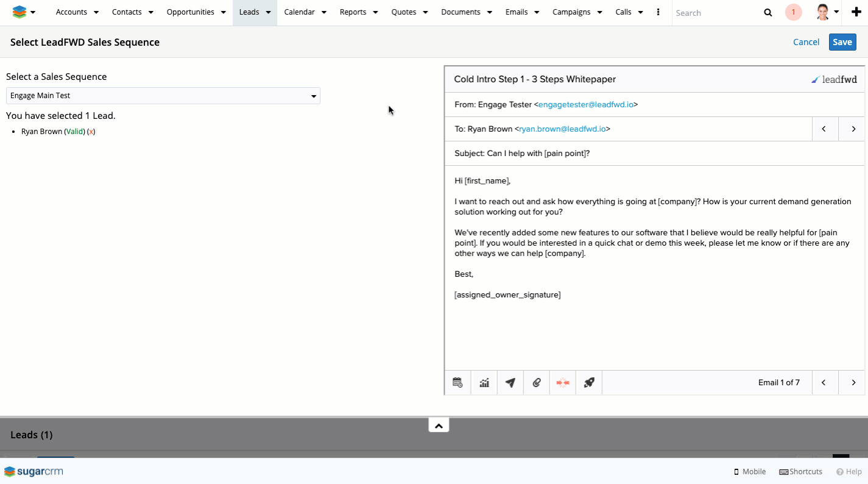Click engagetester@leadfwd.io email link

(x=586, y=105)
